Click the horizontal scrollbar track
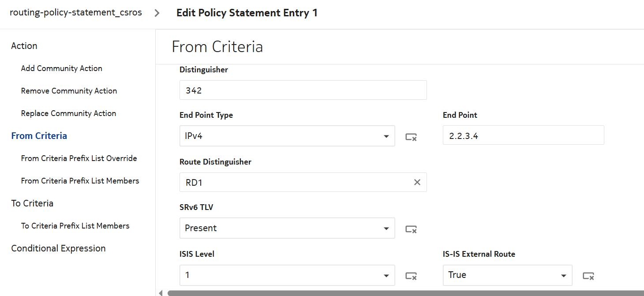The image size is (644, 296). click(397, 292)
